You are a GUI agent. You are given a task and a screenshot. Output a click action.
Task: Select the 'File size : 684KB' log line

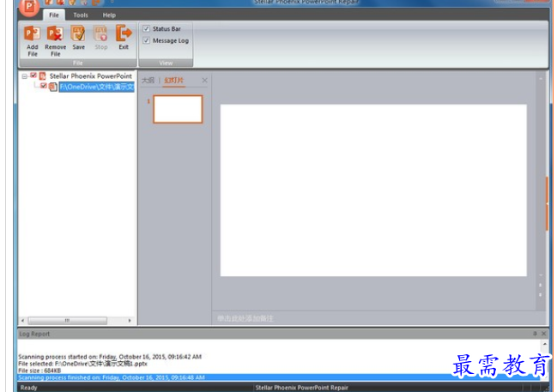[x=39, y=371]
